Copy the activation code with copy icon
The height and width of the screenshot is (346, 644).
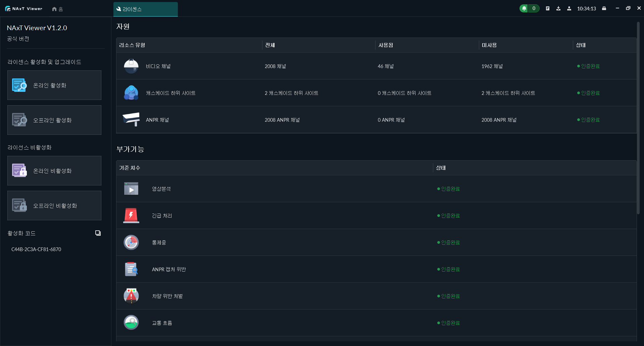point(98,233)
